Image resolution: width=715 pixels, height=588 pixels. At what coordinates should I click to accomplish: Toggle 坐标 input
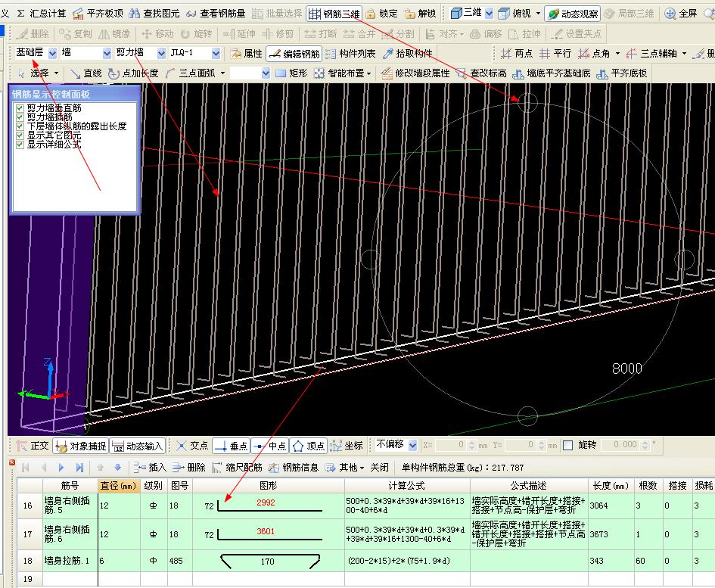click(x=347, y=446)
